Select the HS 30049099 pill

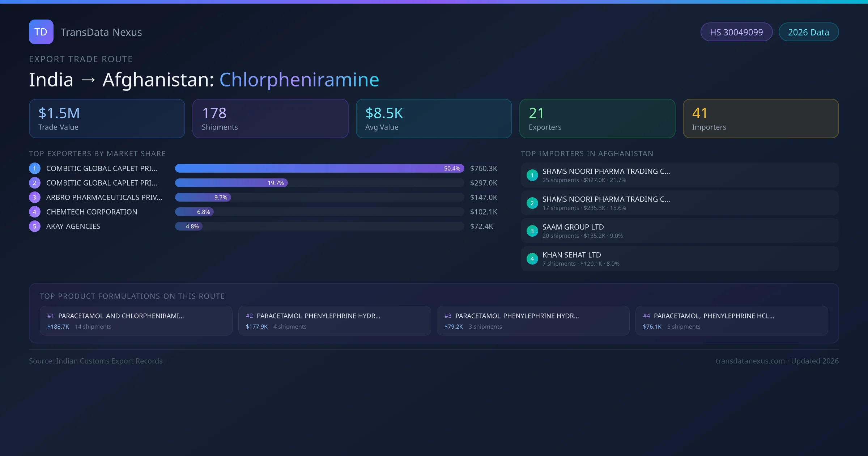point(736,32)
